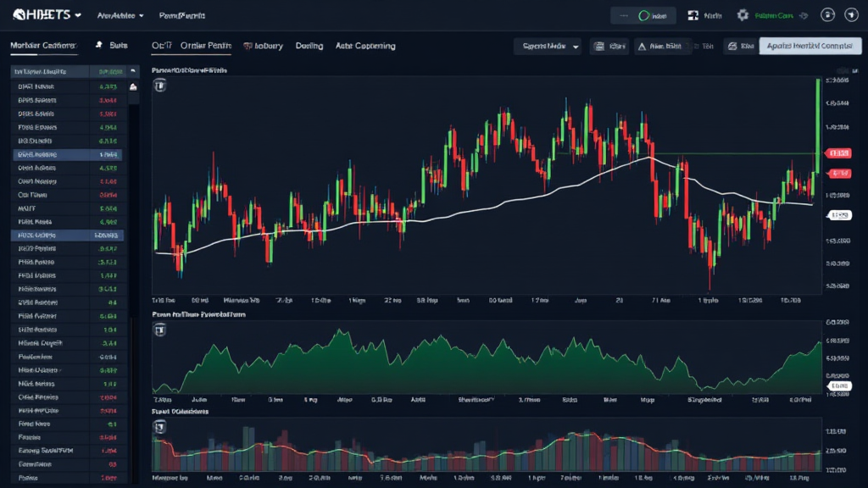
Task: Click the layout icon left of the gear
Action: (x=693, y=15)
